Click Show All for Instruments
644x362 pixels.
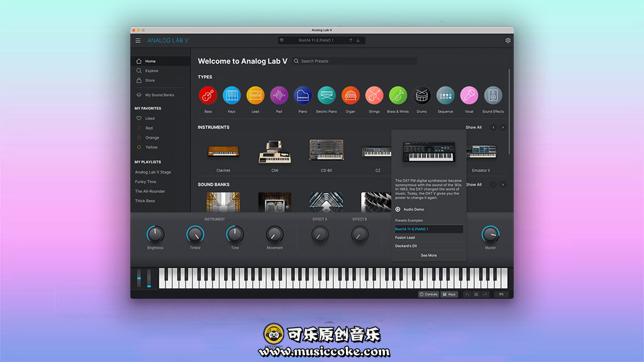click(x=474, y=127)
